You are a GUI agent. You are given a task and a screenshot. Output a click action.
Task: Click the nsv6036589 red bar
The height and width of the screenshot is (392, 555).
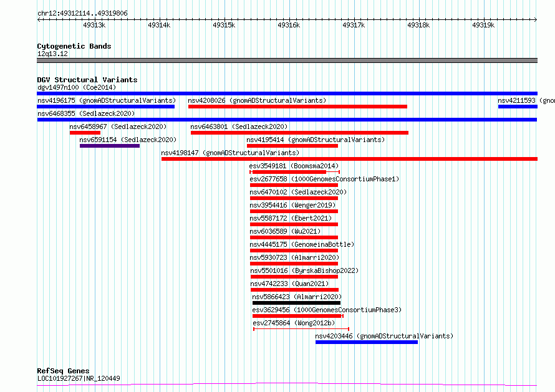click(x=294, y=237)
